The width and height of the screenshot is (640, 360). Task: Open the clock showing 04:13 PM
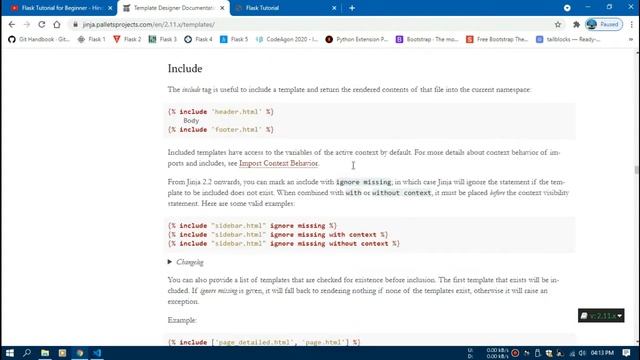pyautogui.click(x=602, y=353)
